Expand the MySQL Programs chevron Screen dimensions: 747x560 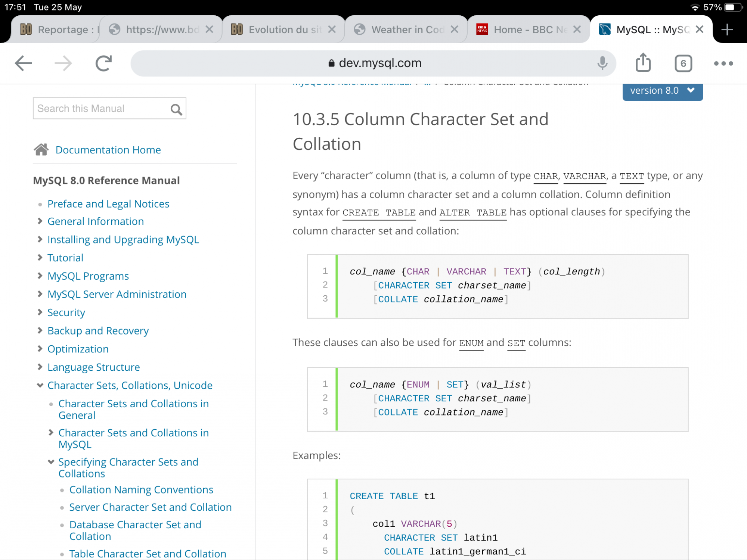click(40, 276)
